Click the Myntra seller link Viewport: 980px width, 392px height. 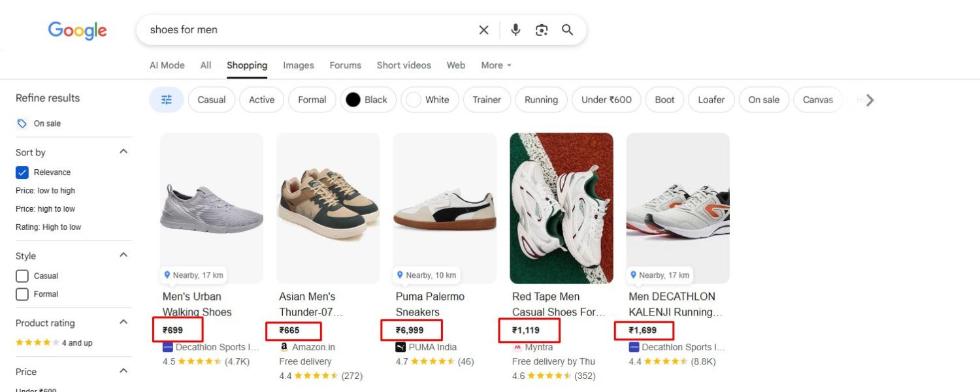[x=533, y=347]
